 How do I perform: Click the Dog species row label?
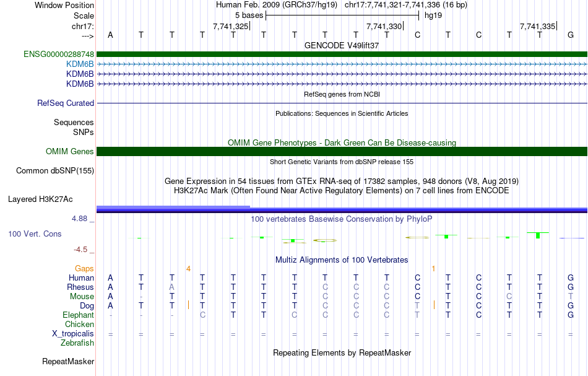[x=87, y=306]
